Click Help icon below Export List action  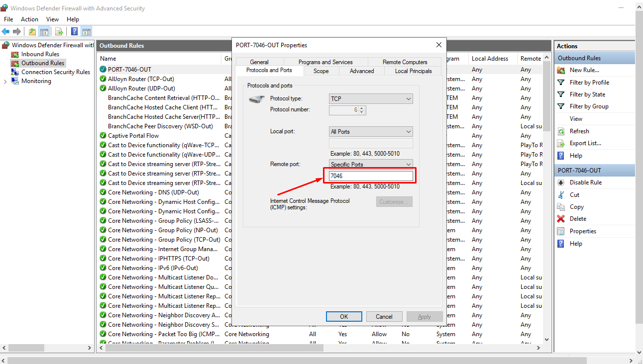pos(561,156)
